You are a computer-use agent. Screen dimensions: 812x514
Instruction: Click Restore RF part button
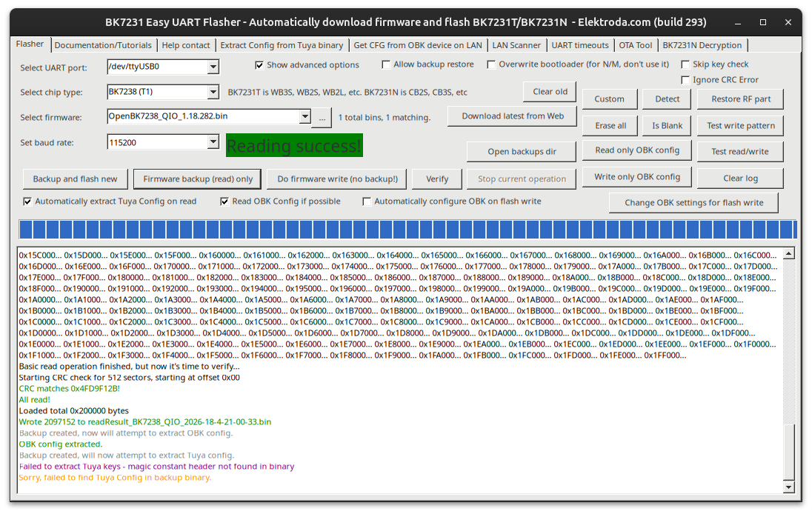pyautogui.click(x=741, y=99)
